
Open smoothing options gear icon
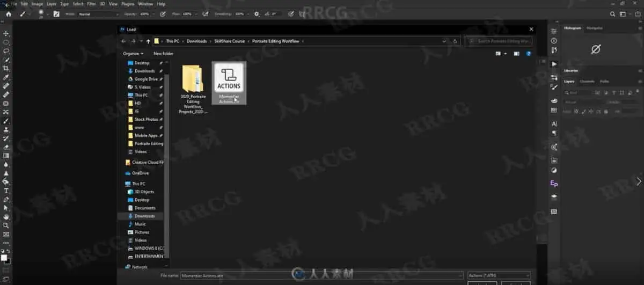tap(257, 14)
